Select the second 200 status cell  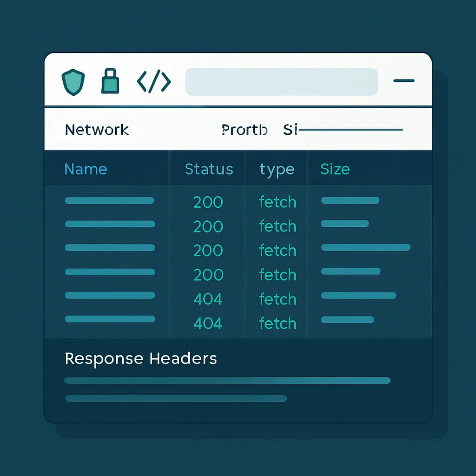[208, 226]
